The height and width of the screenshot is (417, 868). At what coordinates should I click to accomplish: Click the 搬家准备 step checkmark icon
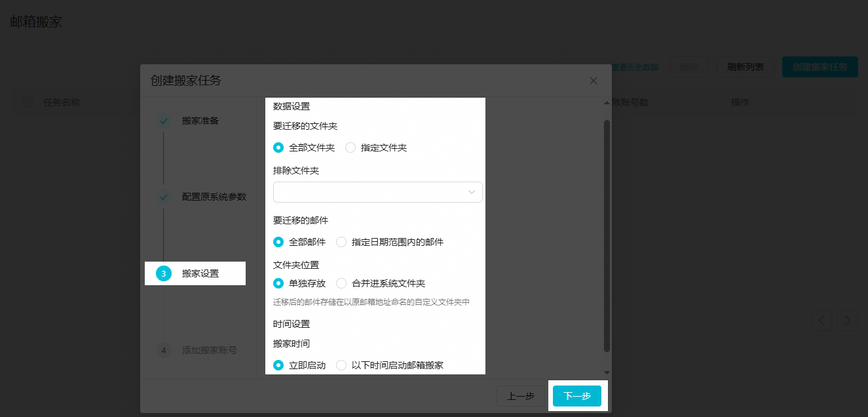(163, 121)
